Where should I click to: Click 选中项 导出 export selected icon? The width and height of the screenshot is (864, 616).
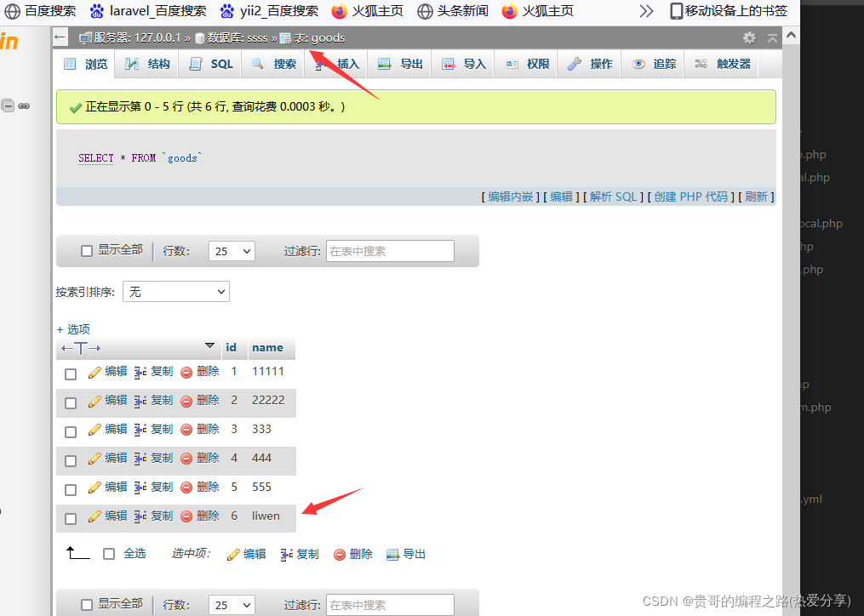point(393,555)
